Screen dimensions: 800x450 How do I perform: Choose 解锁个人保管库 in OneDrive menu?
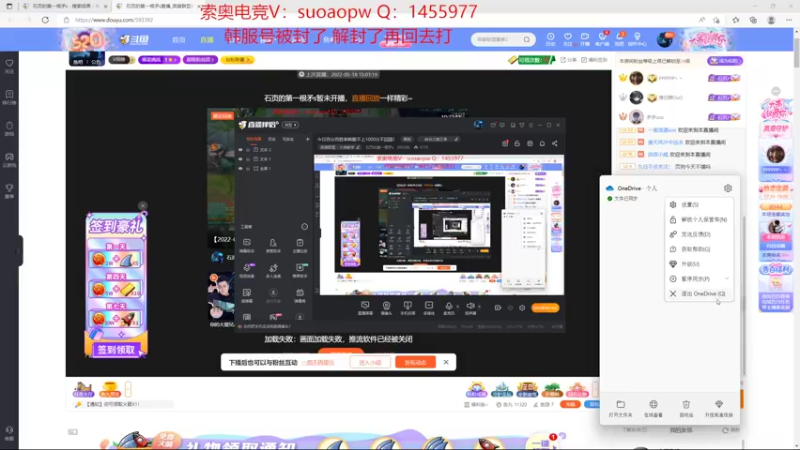coord(699,219)
